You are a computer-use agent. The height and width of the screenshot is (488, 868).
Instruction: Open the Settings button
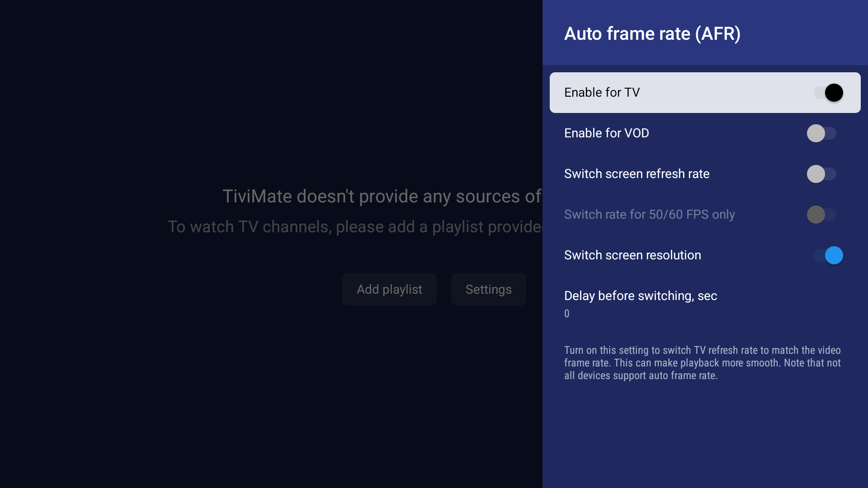489,289
